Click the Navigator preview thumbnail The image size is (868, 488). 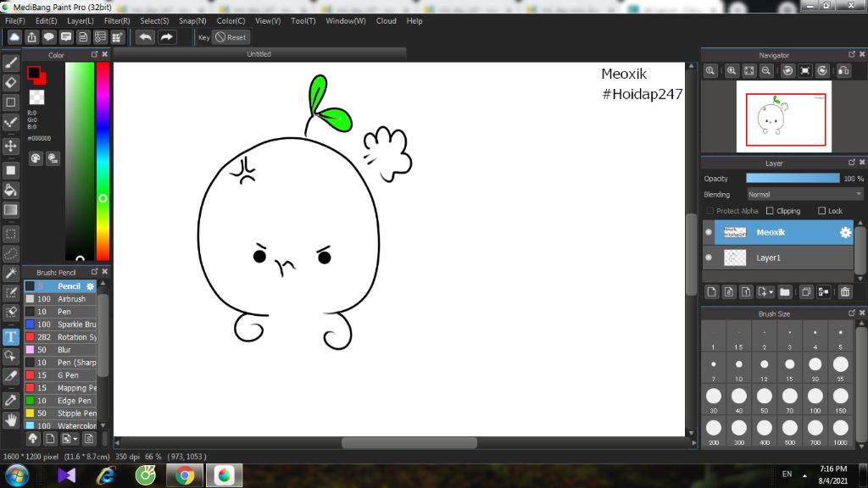784,116
